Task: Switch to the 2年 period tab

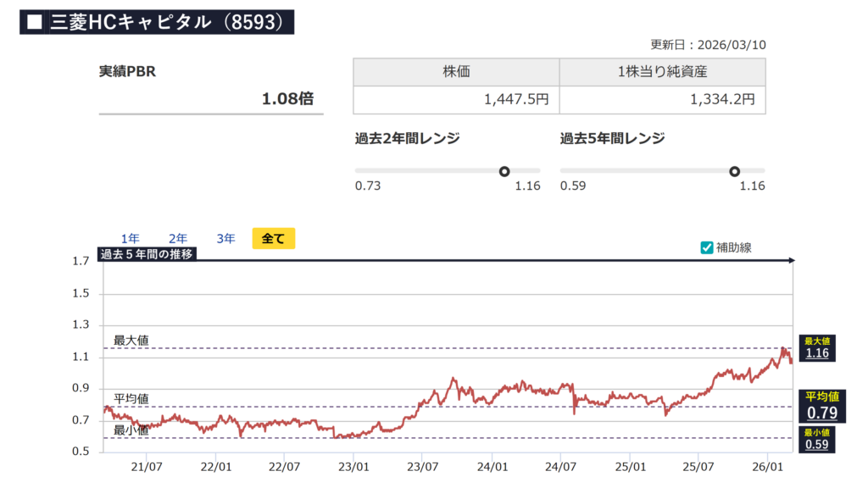Action: coord(178,239)
